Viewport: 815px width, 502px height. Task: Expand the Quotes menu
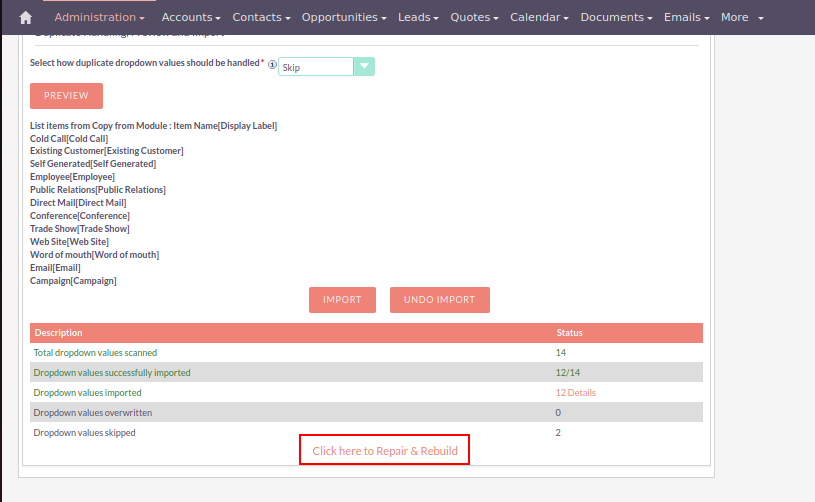tap(476, 18)
